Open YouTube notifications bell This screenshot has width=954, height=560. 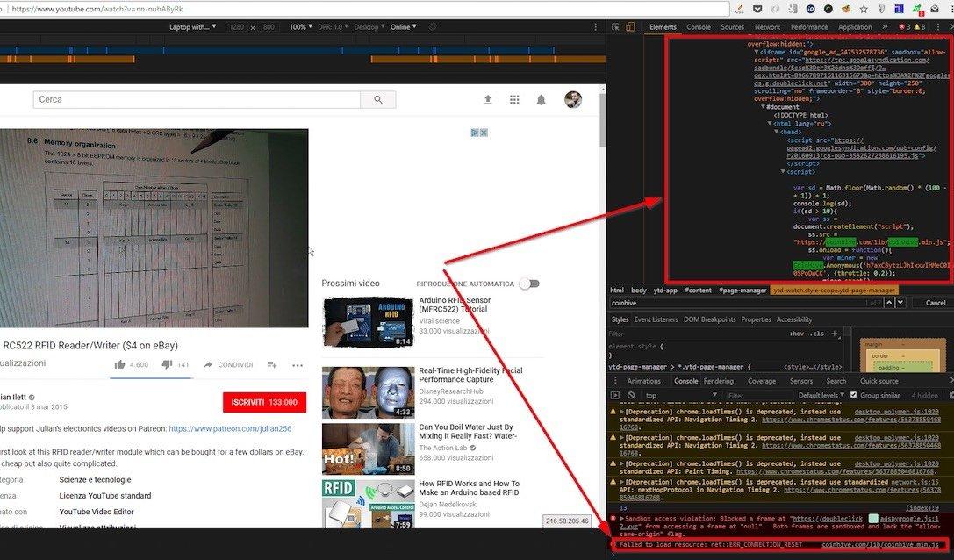(x=541, y=99)
